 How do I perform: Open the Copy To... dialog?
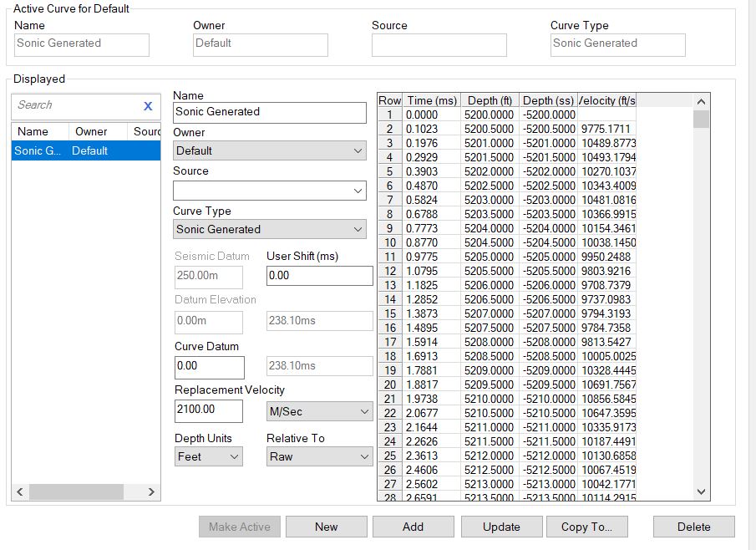pyautogui.click(x=586, y=527)
